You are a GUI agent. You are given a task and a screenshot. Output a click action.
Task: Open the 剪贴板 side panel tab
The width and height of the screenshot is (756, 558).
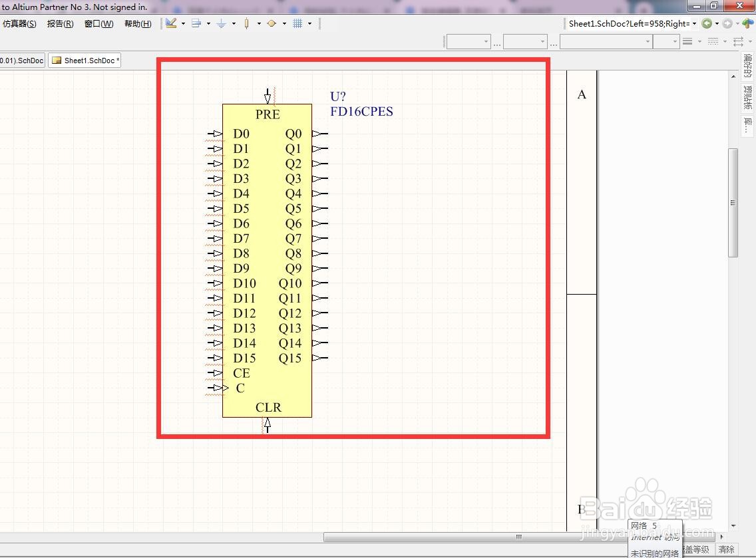coord(747,97)
